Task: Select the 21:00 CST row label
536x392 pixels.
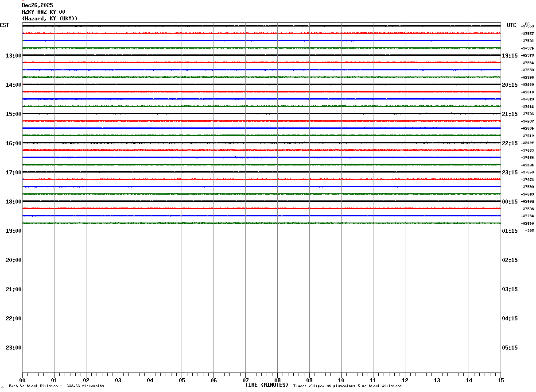Action: [x=14, y=289]
